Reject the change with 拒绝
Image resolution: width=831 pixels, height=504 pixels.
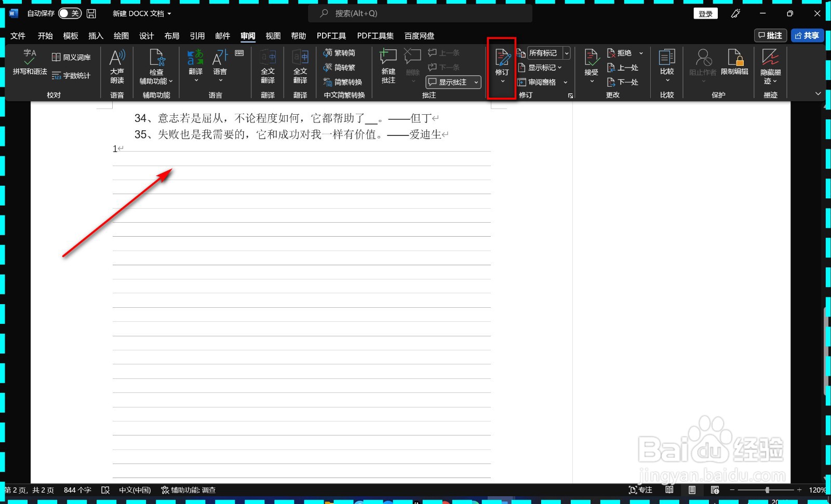click(619, 53)
